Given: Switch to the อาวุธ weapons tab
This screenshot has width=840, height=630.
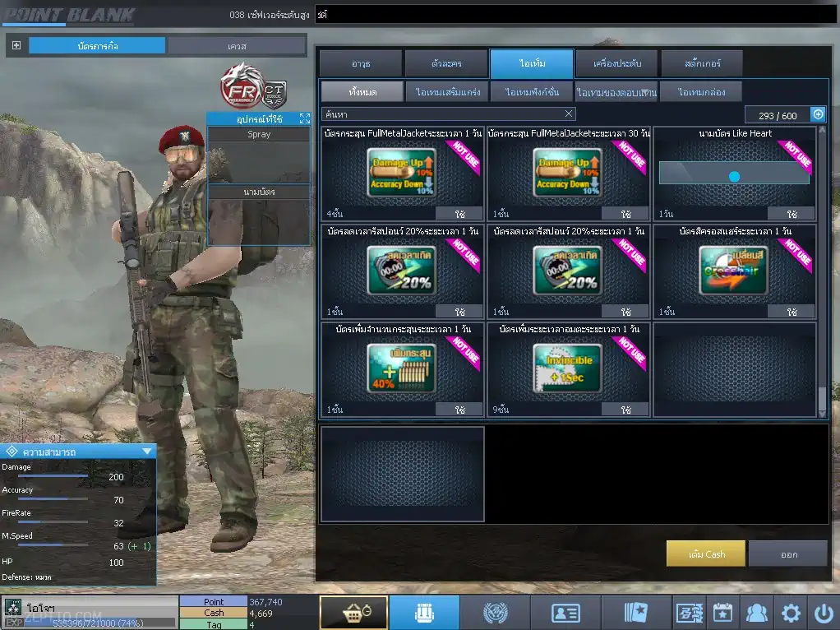Looking at the screenshot, I should point(361,63).
